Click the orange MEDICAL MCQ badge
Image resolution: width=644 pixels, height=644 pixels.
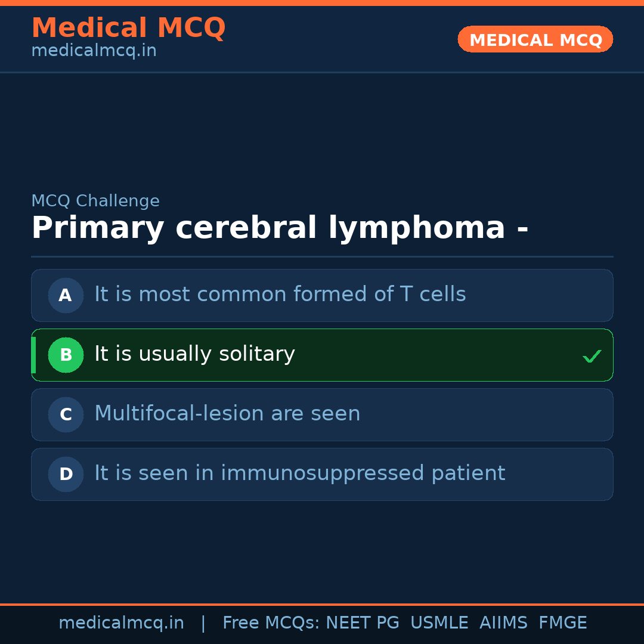535,39
